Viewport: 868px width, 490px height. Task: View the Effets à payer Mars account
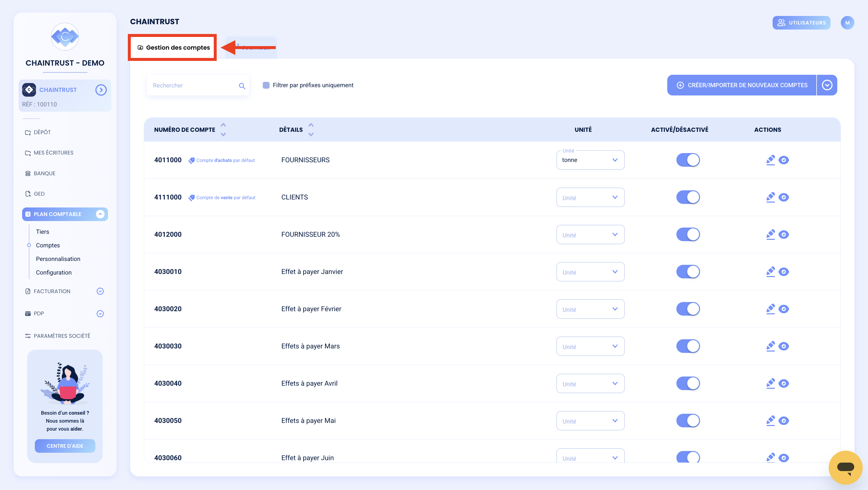click(784, 346)
